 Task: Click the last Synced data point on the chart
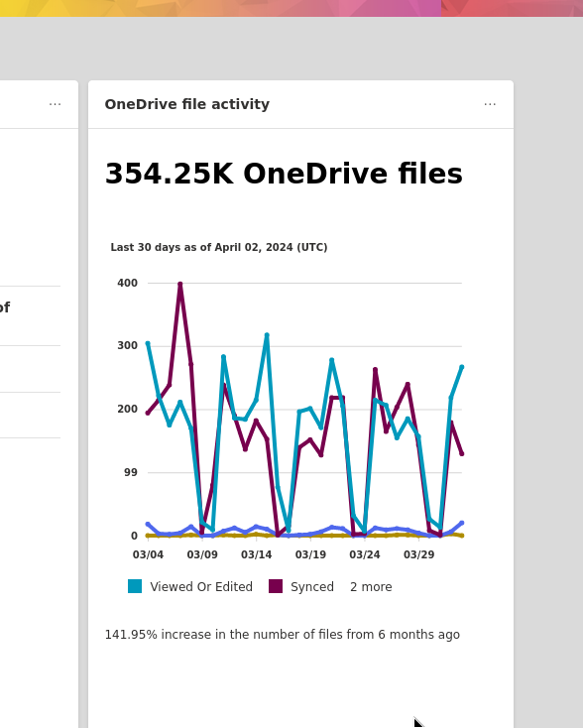[462, 453]
